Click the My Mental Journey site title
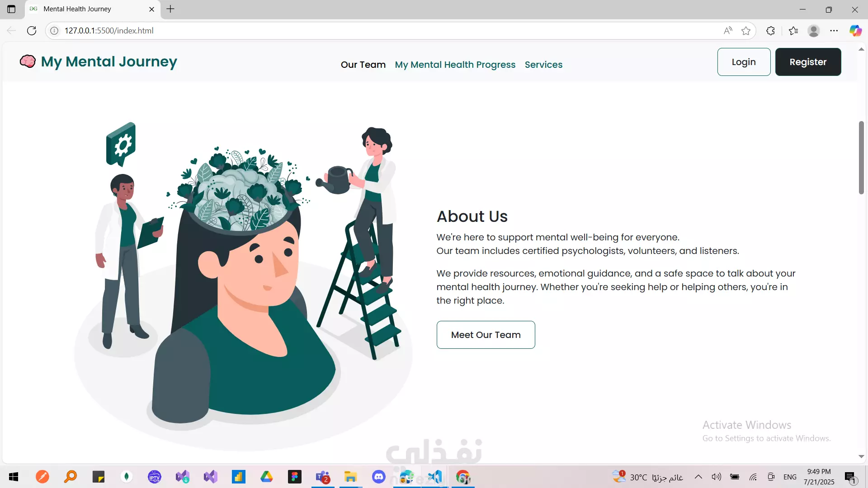This screenshot has width=868, height=488. [109, 61]
